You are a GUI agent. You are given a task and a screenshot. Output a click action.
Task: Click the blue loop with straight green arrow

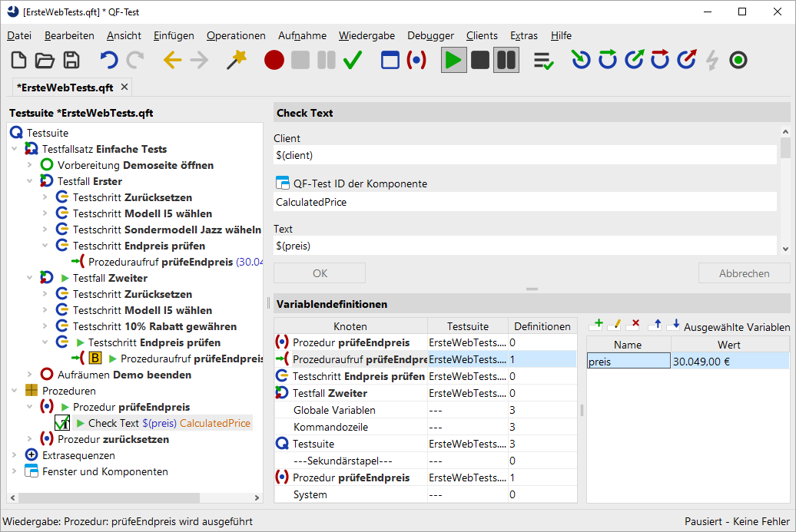(x=608, y=60)
